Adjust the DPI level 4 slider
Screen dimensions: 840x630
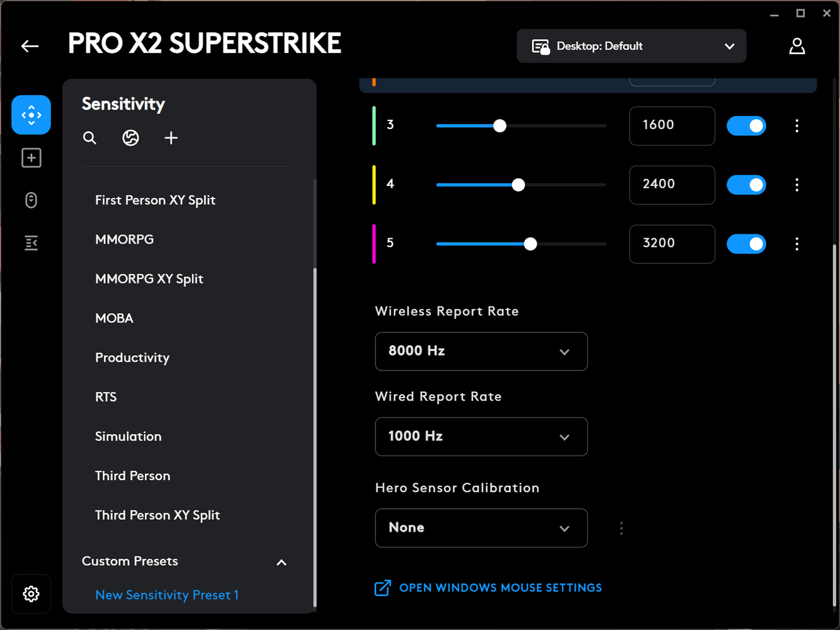tap(518, 185)
